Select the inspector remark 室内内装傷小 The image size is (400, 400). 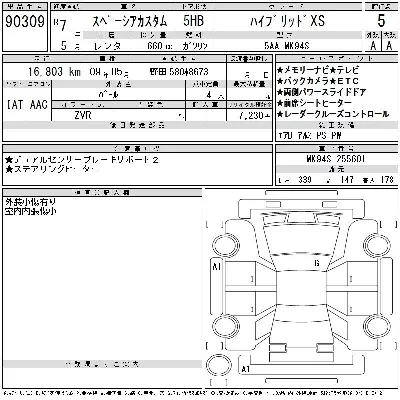pos(31,211)
